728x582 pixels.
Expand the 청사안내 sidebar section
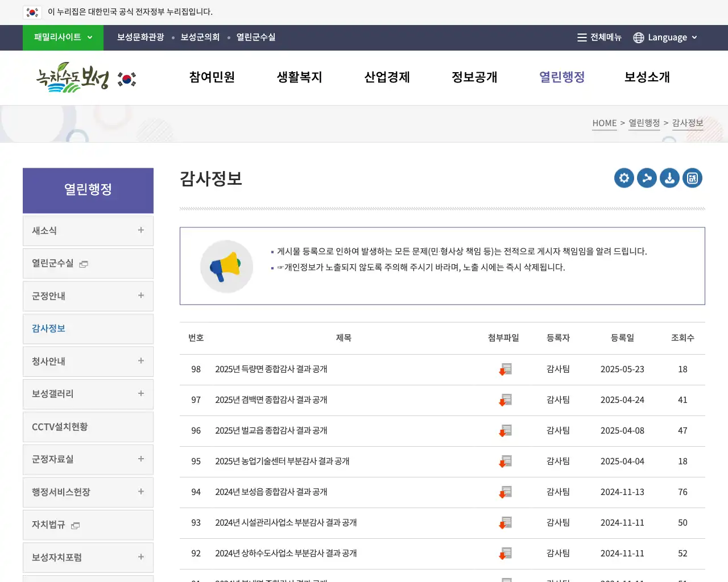pyautogui.click(x=141, y=361)
